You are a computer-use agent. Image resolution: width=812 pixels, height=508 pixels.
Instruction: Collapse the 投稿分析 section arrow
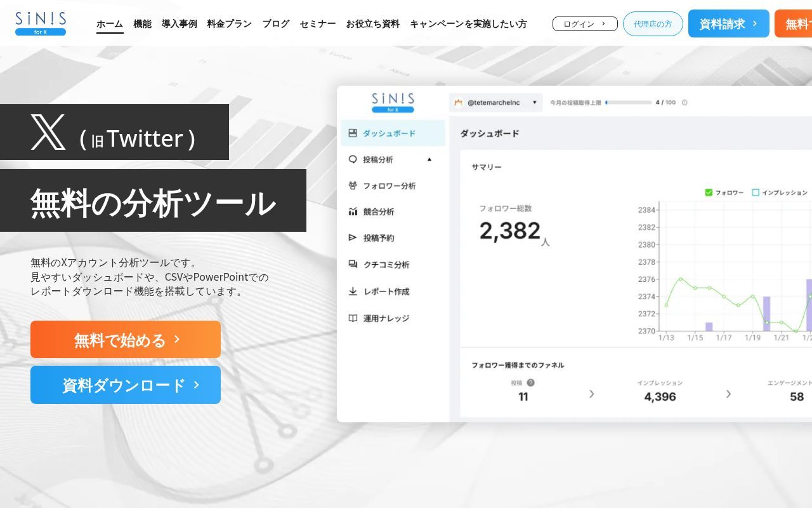pos(429,159)
